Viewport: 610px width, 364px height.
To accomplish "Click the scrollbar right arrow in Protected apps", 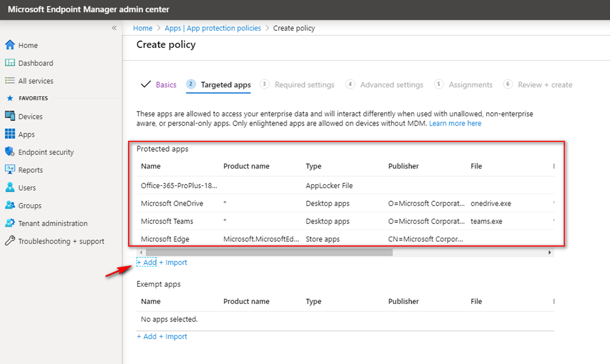I will [549, 252].
